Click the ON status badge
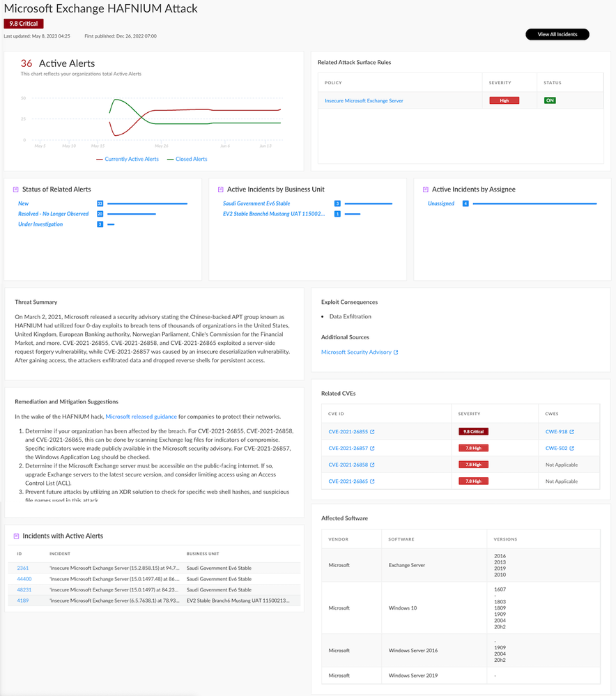This screenshot has width=616, height=696. (x=550, y=100)
